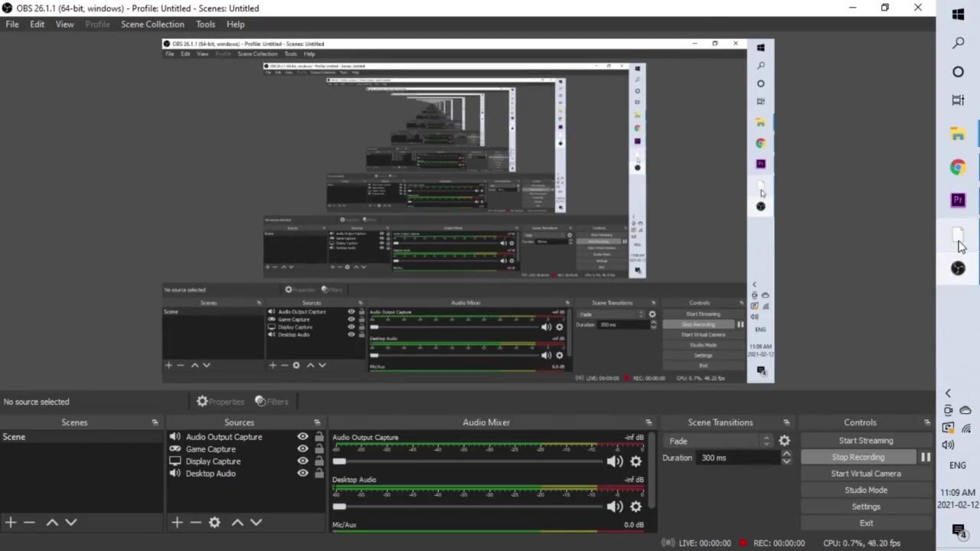Screen dimensions: 980x551
Task: Open the Fade transition dropdown
Action: tap(718, 441)
